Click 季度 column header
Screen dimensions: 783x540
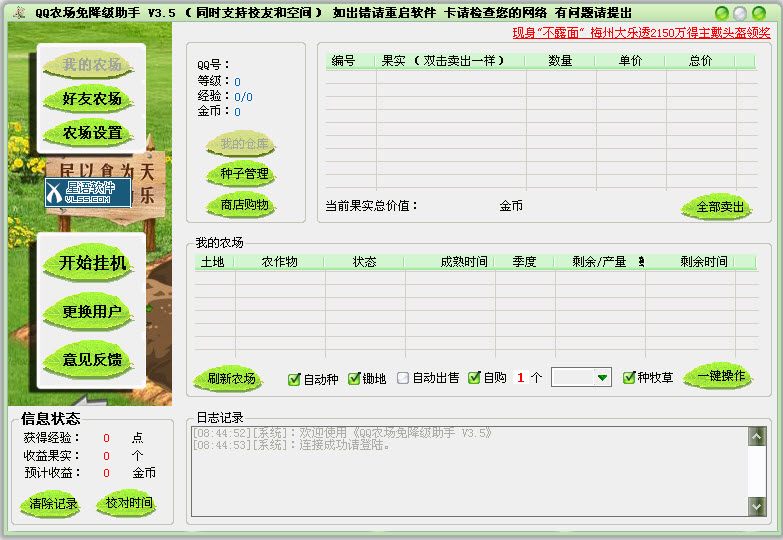coord(524,262)
